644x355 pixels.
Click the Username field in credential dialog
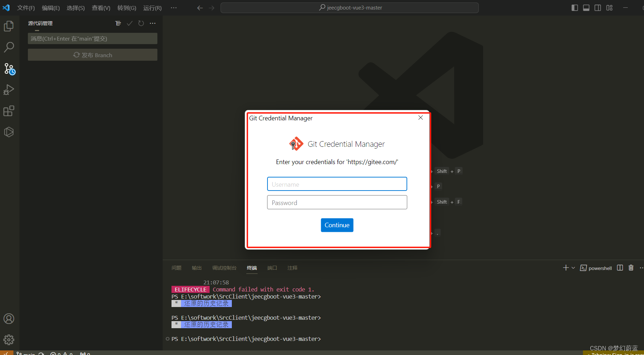tap(337, 184)
